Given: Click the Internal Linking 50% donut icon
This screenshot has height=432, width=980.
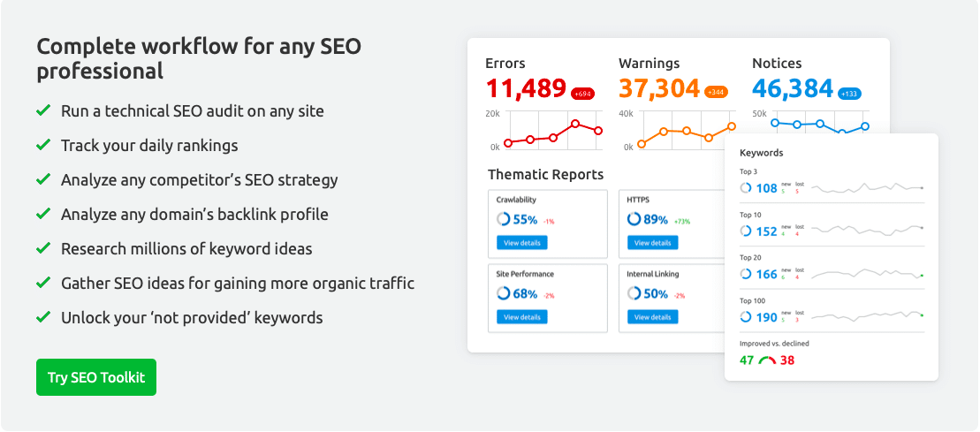Looking at the screenshot, I should [x=634, y=293].
